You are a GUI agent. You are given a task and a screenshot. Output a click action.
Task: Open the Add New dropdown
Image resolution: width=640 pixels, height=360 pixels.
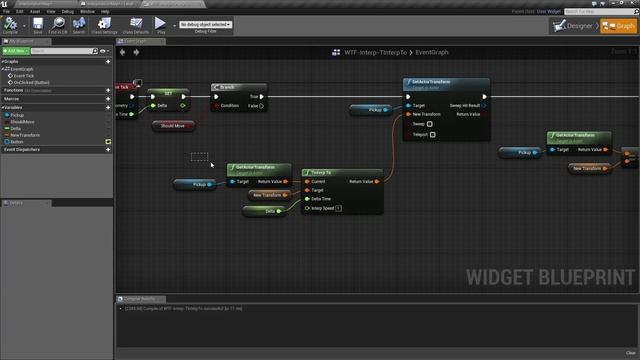16,51
